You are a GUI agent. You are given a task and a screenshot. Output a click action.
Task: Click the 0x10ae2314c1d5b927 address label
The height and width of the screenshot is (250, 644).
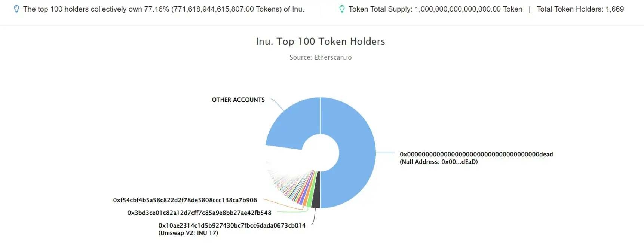click(232, 226)
